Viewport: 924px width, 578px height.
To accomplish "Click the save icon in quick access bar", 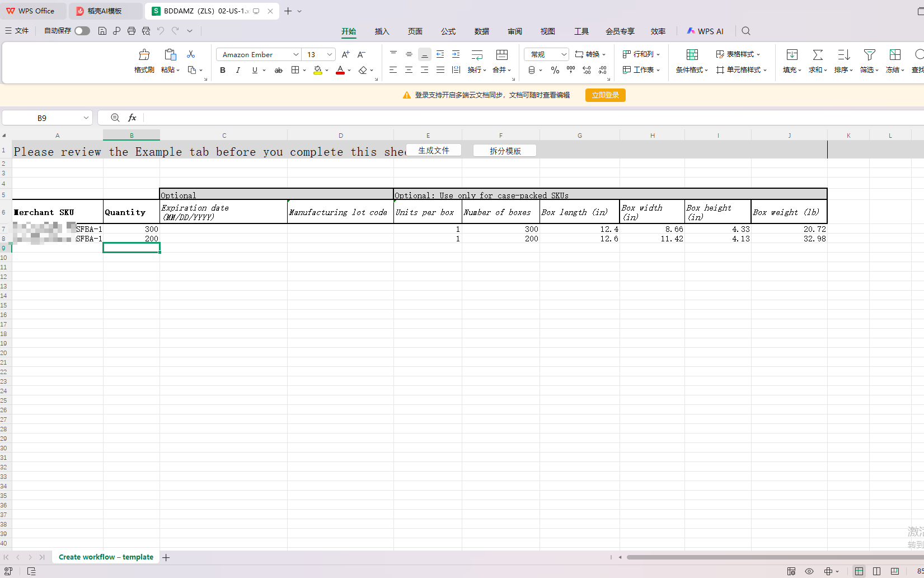I will pyautogui.click(x=102, y=31).
